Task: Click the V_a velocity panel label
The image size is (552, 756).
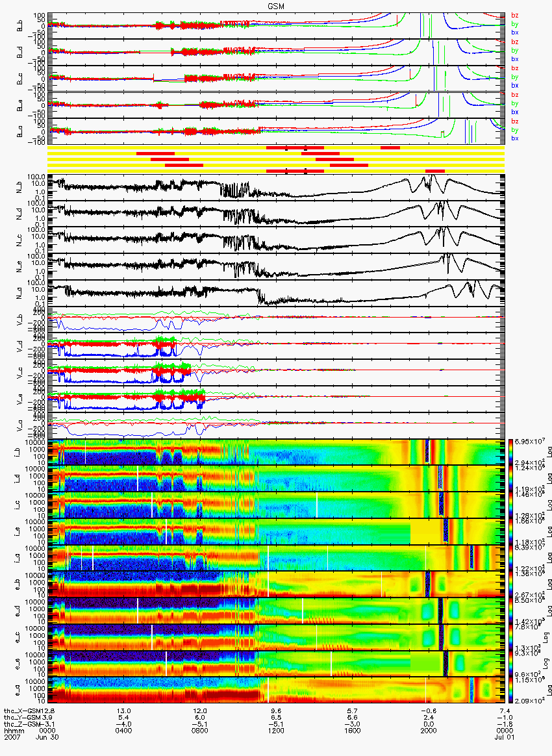Action: pos(19,425)
